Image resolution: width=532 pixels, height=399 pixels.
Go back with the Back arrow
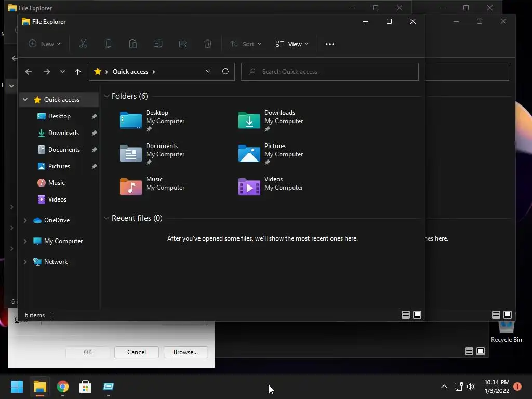coord(29,72)
